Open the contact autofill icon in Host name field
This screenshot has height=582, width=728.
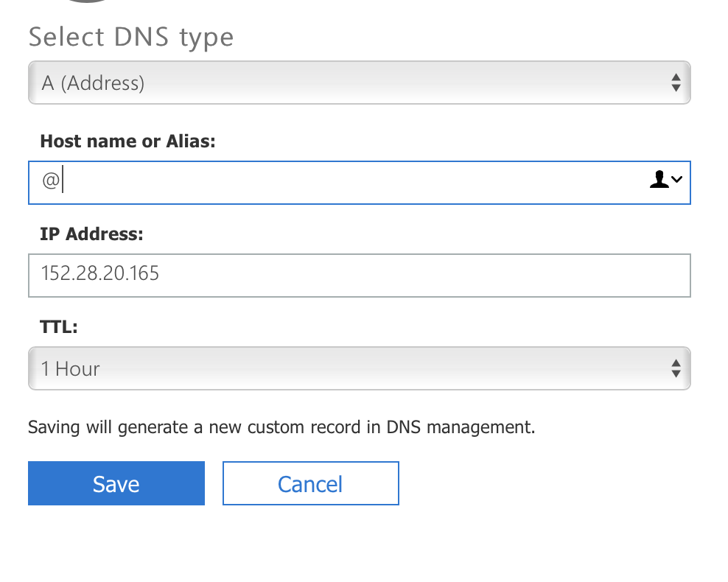(659, 180)
